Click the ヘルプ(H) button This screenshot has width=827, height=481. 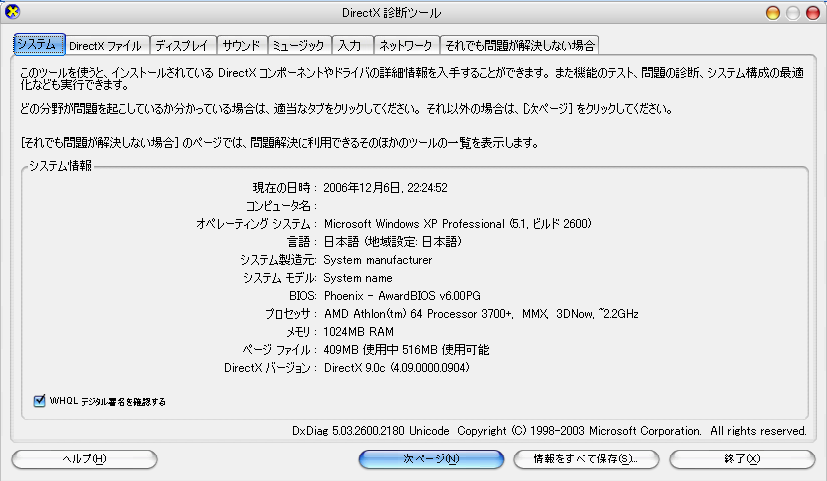[84, 459]
